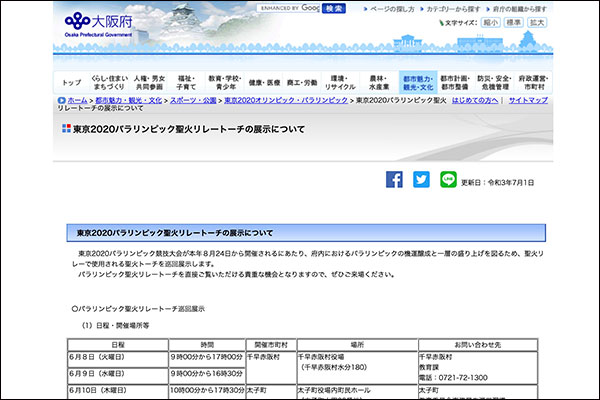Click the 検索 search button
This screenshot has width=600, height=400.
coord(334,8)
